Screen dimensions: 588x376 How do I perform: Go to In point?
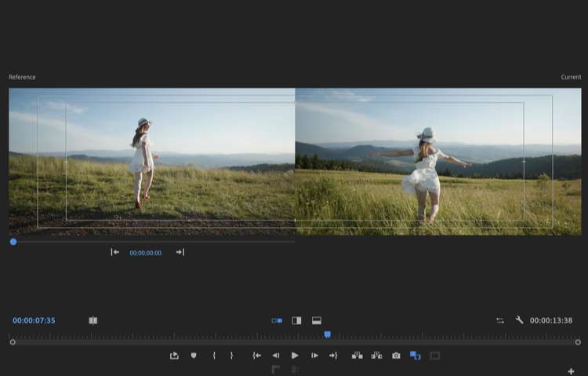point(257,356)
